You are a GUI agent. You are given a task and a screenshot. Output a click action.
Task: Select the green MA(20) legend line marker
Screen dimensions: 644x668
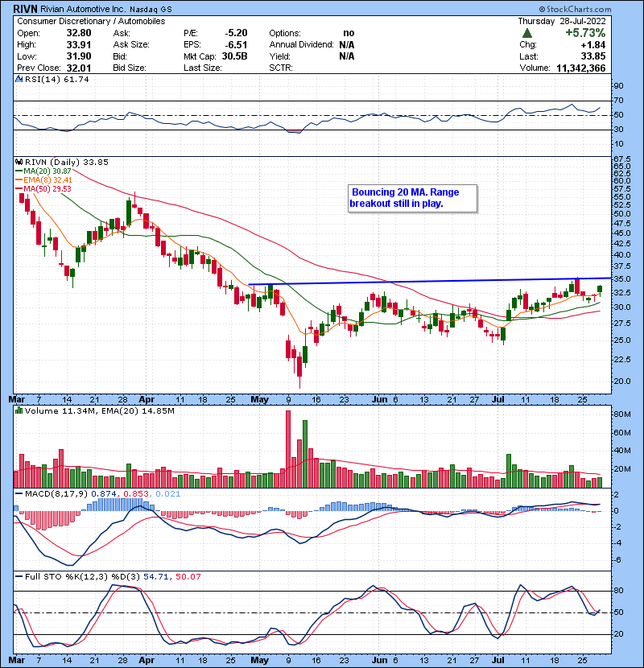coord(19,171)
